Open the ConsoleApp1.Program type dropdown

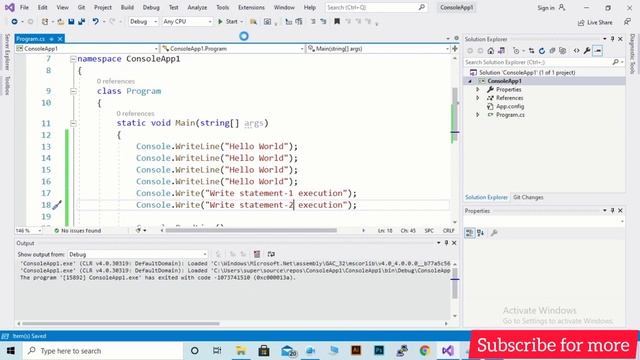coord(233,49)
